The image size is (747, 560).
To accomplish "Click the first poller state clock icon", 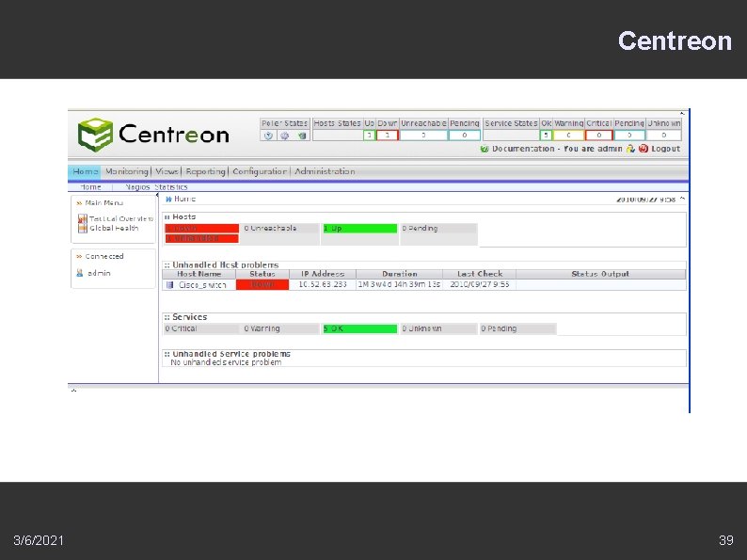I will pyautogui.click(x=269, y=136).
